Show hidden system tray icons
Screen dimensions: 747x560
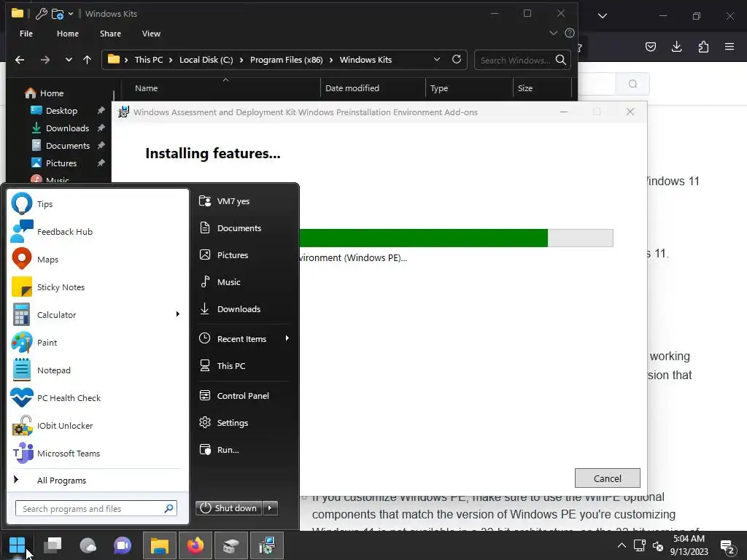622,545
